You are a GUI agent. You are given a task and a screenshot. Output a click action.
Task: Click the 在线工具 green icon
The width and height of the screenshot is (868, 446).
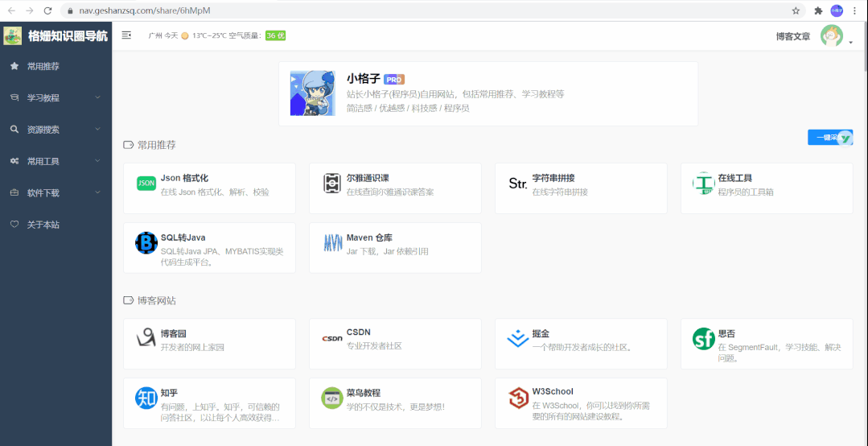point(704,184)
